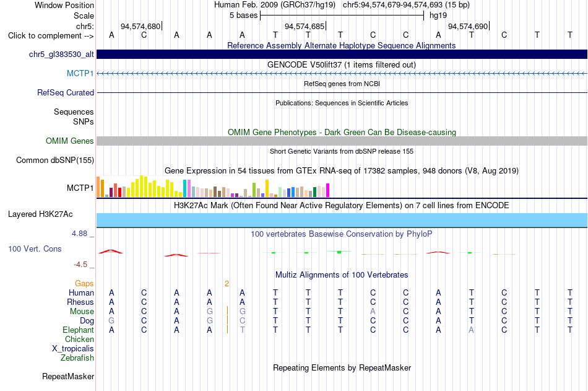Screen dimensions: 588x391
Task: Open the dark blue alternate haplotype alignment bar
Action: [x=342, y=54]
